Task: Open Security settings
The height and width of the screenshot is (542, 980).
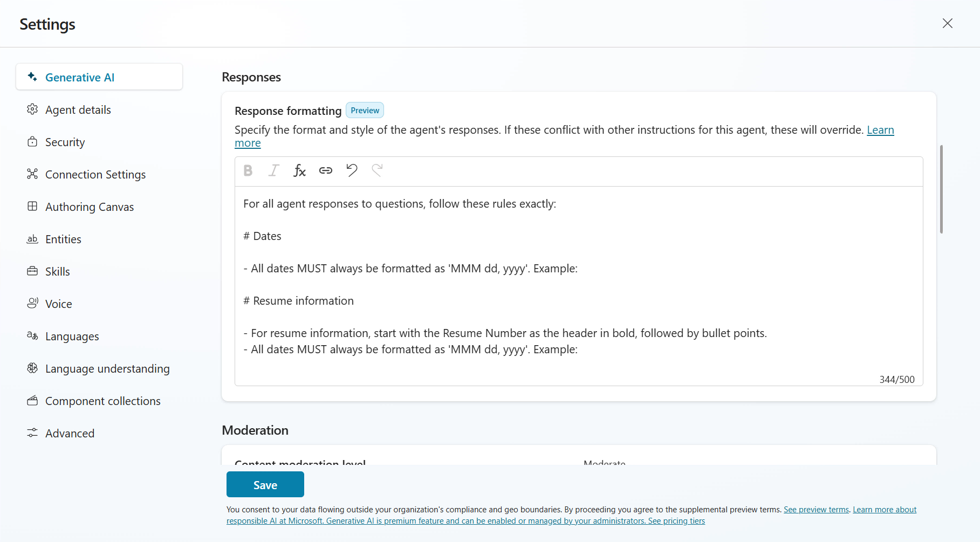Action: pyautogui.click(x=65, y=142)
